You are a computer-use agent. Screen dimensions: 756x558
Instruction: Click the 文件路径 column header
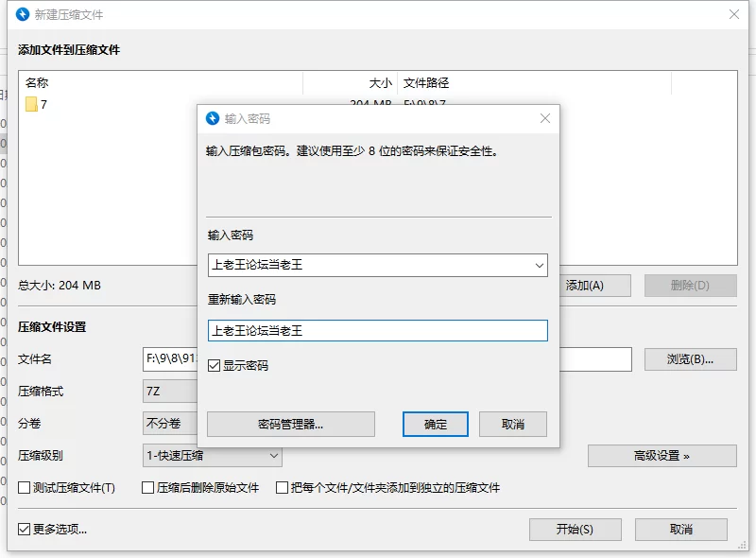426,83
